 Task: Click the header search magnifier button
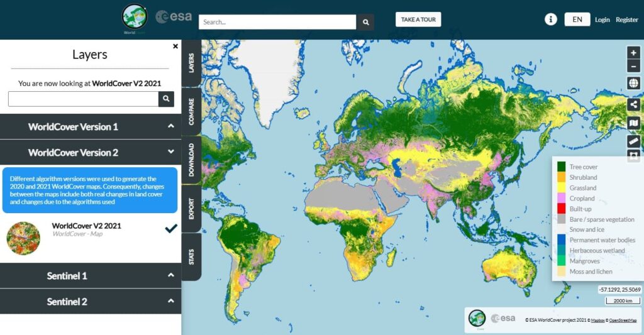point(365,22)
